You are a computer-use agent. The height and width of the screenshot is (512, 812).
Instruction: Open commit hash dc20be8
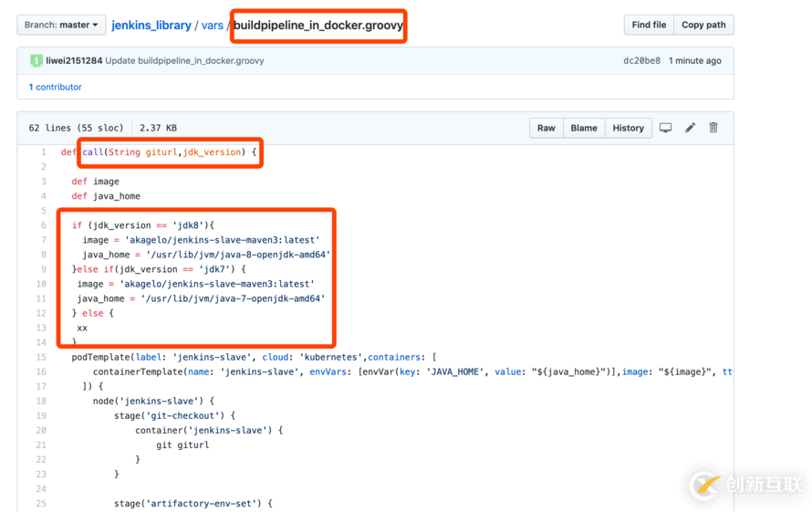[x=641, y=61]
